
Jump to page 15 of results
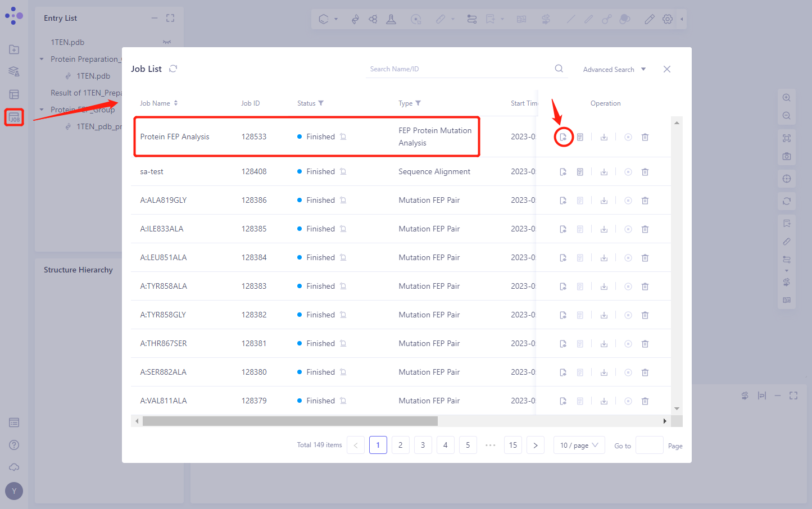(512, 445)
